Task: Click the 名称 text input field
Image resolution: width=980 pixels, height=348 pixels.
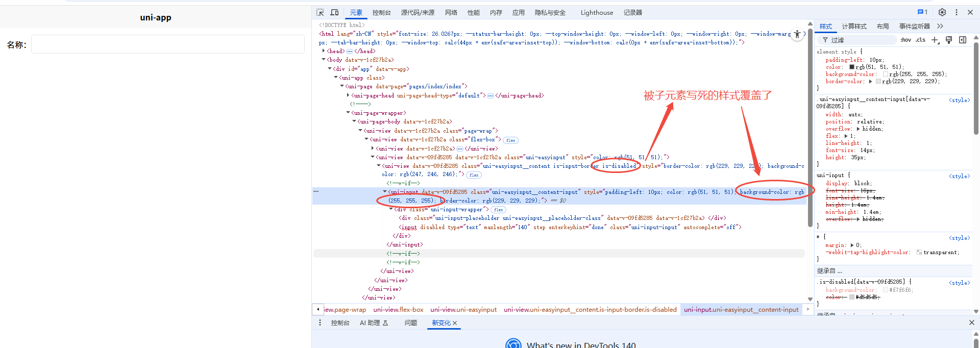Action: 167,44
